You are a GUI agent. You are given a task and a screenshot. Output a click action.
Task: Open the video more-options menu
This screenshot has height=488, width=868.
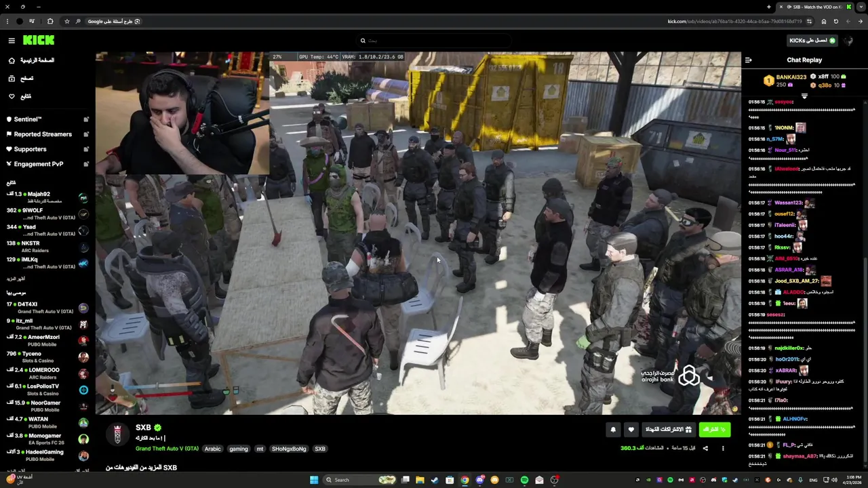tap(723, 448)
